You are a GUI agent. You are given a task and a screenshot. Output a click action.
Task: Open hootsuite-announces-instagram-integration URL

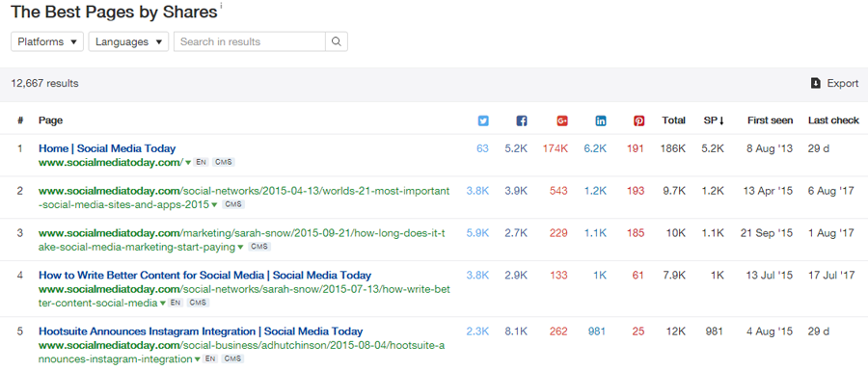click(x=241, y=352)
